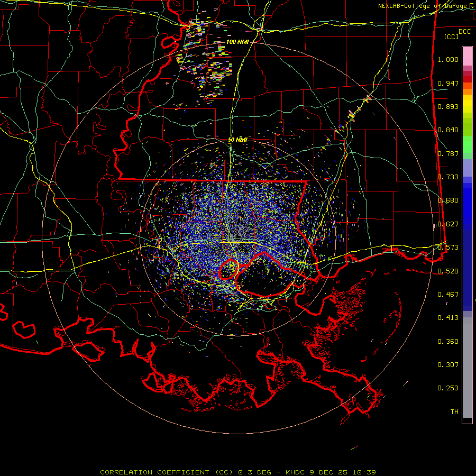Click the 50 NMI range ring label
This screenshot has width=476, height=476.
[237, 140]
